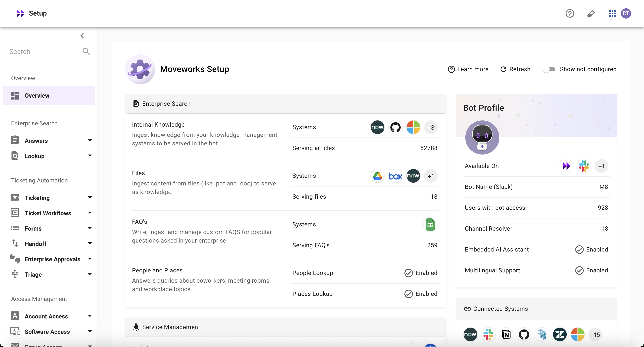
Task: Show +15 more Connected Systems
Action: pos(595,334)
